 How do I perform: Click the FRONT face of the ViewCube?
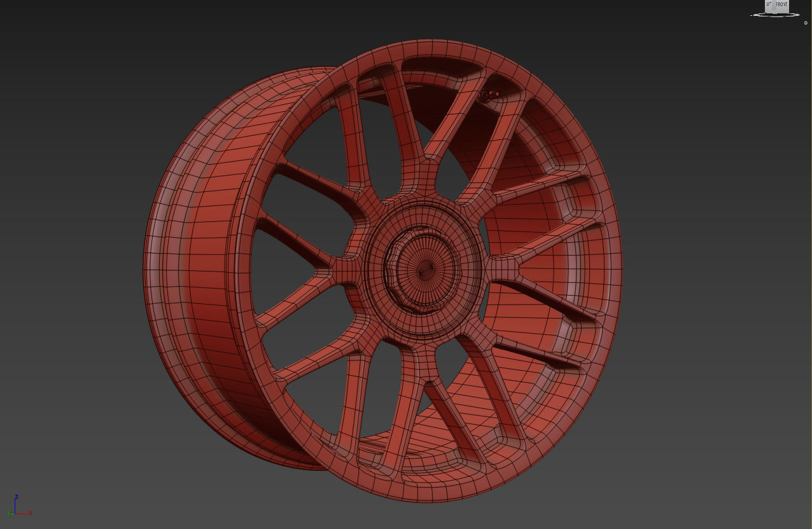(781, 6)
